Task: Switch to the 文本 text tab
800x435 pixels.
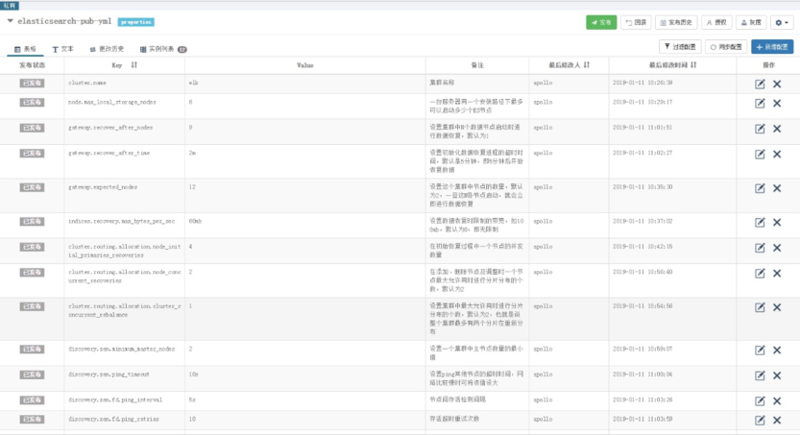Action: click(x=63, y=49)
